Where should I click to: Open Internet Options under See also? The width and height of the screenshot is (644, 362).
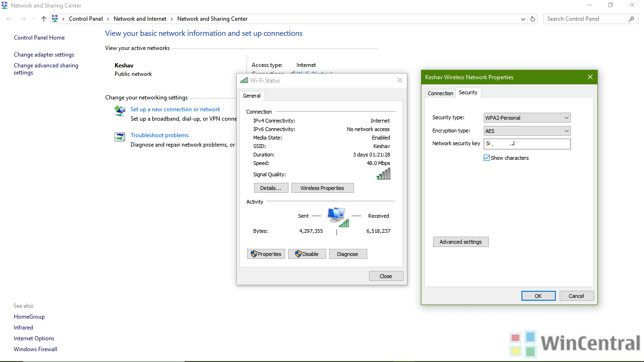tap(34, 338)
